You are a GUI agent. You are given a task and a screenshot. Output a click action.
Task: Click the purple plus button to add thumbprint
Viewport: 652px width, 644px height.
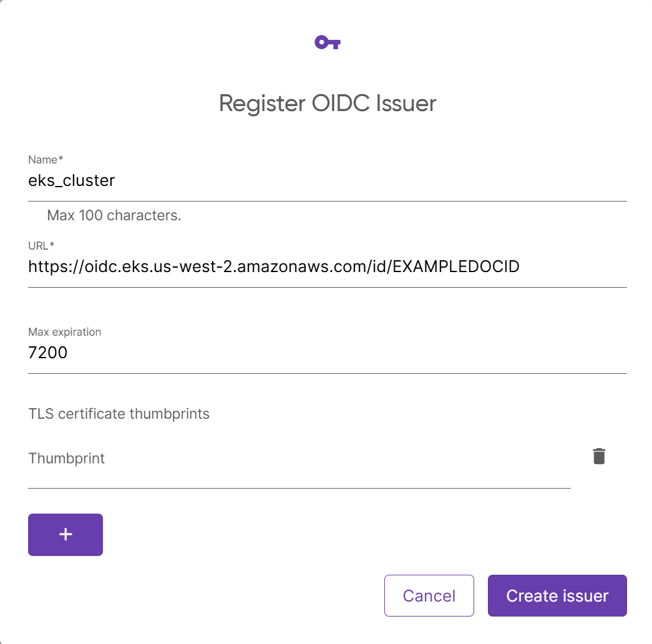65,534
